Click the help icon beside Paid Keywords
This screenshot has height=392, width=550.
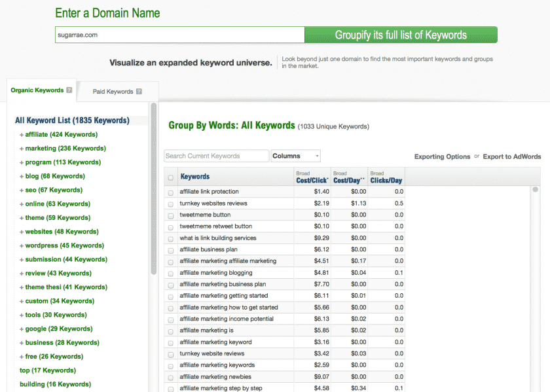[139, 92]
